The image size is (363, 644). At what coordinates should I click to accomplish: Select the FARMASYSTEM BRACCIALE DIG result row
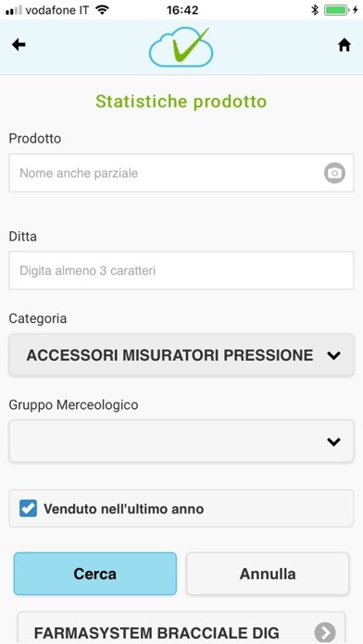click(x=181, y=628)
